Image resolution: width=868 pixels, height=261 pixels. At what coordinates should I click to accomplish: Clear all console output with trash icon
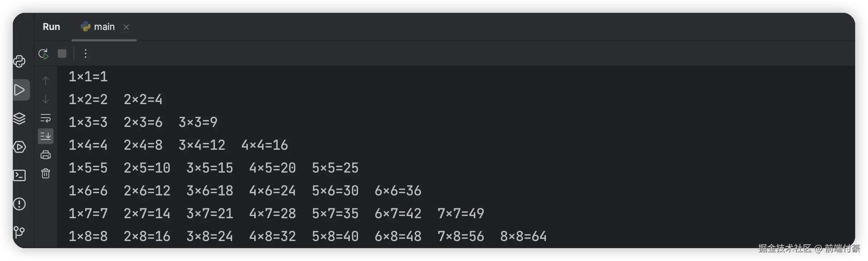(46, 174)
